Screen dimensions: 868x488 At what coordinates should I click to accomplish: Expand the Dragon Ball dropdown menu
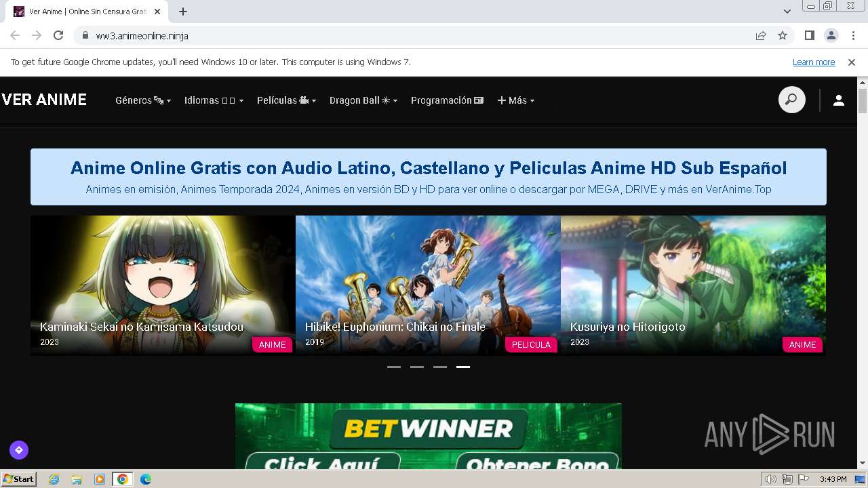[363, 100]
